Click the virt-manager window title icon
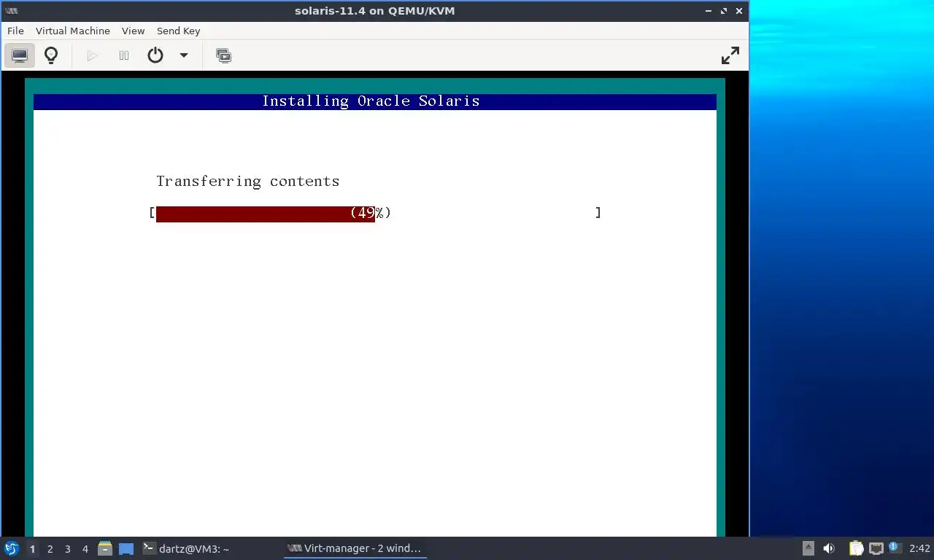The image size is (934, 560). click(x=11, y=11)
